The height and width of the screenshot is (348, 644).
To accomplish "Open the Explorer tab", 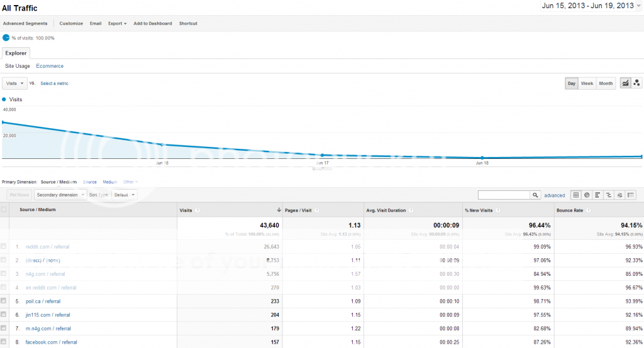I will tap(16, 53).
